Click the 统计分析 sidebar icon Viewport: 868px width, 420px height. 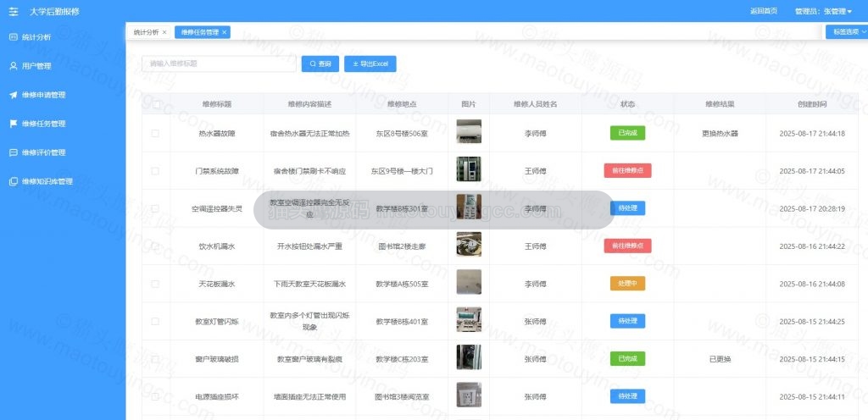coord(14,37)
